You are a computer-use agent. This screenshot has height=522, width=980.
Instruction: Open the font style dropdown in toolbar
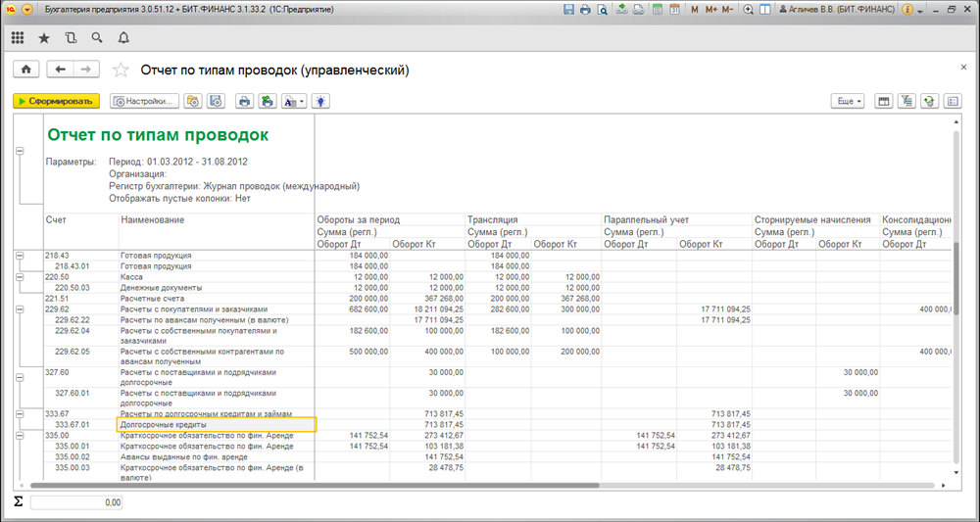[294, 101]
